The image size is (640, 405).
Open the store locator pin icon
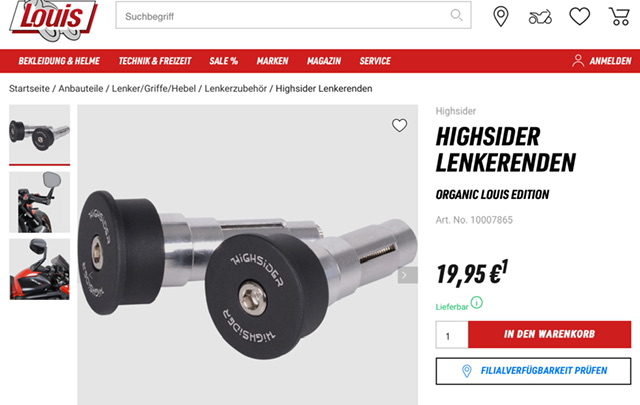click(501, 17)
